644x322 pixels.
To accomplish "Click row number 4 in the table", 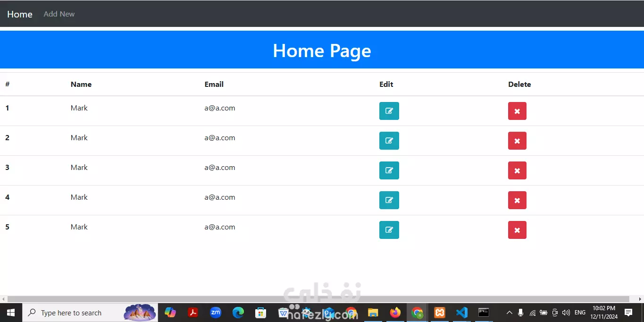I will 7,197.
